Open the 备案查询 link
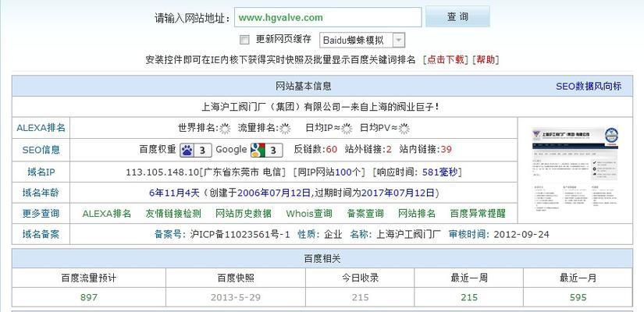Viewport: 644px width, 312px height. coord(365,214)
